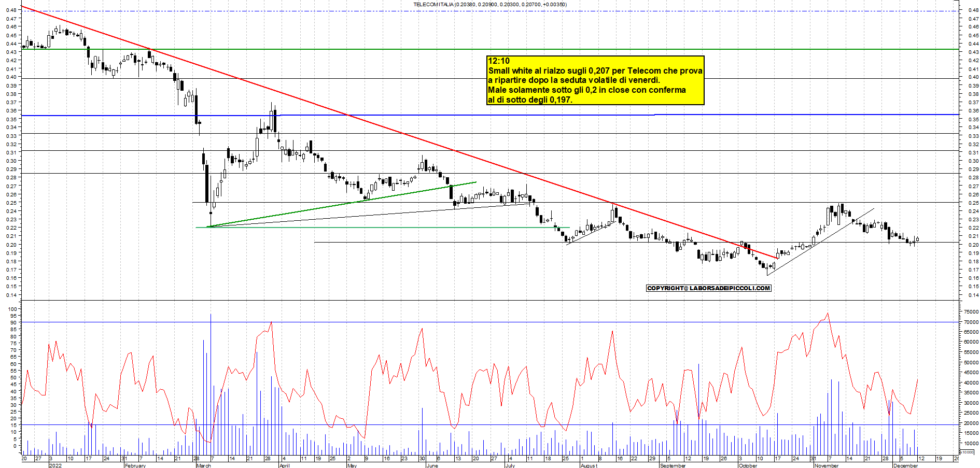Click the 'February' month label
This screenshot has width=980, height=468.
coord(135,465)
